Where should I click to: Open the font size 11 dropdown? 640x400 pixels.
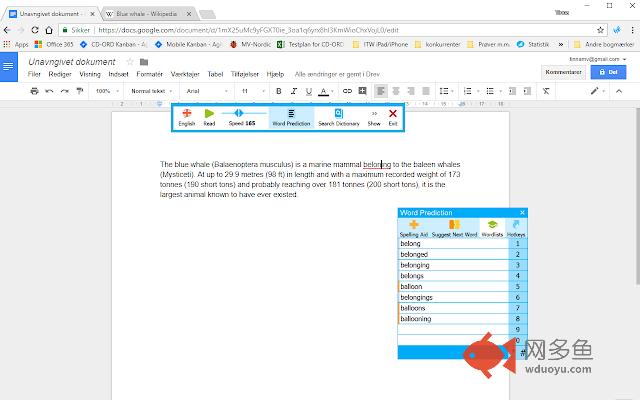click(x=253, y=91)
